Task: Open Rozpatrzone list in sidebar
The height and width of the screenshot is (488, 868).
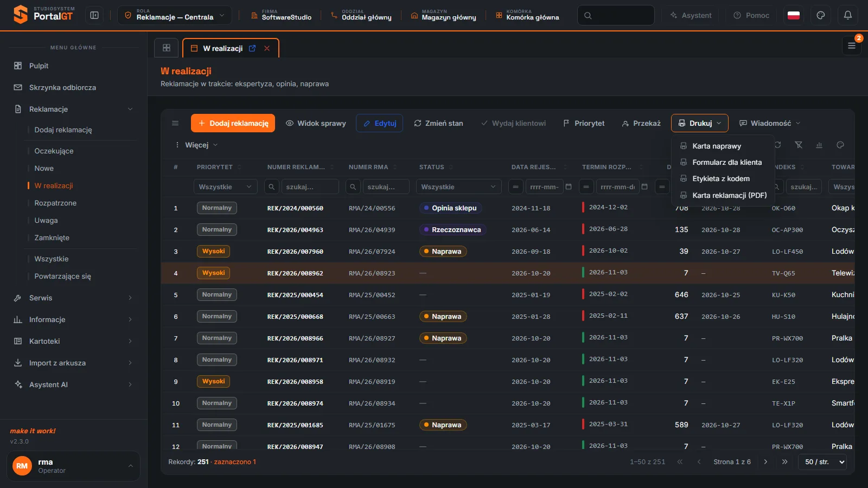Action: coord(55,203)
